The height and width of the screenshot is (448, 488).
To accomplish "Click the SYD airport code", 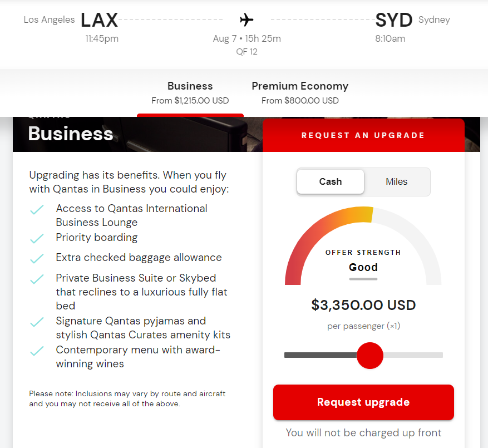I will tap(393, 20).
